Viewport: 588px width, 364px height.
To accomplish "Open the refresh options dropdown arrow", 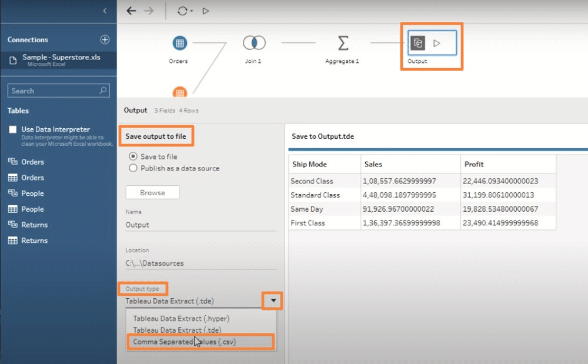I will pos(192,11).
